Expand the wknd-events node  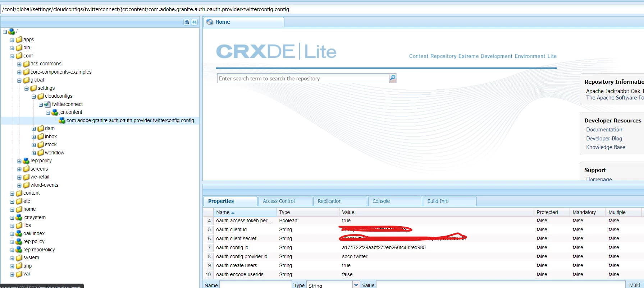[x=19, y=185]
